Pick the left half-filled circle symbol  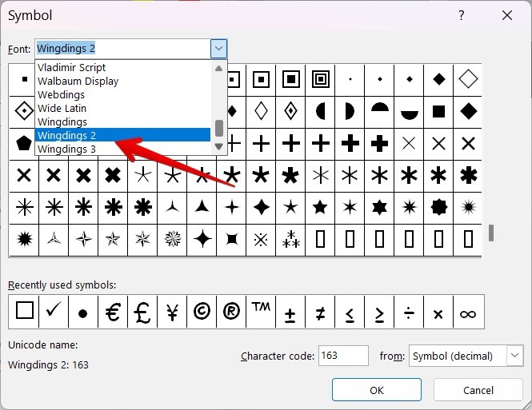point(320,112)
